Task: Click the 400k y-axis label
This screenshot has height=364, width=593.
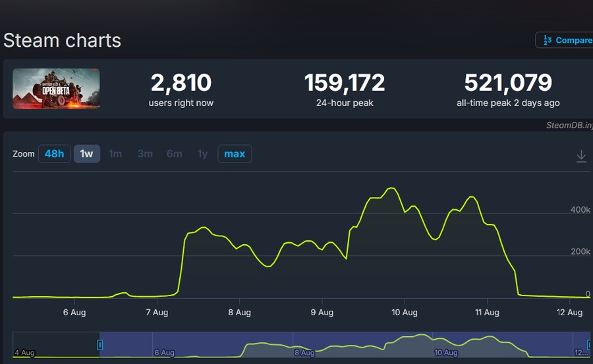Action: (580, 209)
